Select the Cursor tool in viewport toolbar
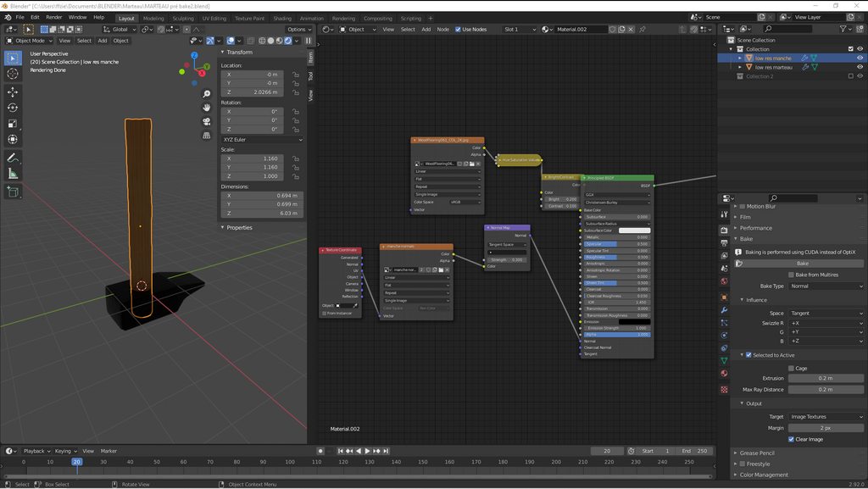Image resolution: width=868 pixels, height=489 pixels. coord(13,74)
